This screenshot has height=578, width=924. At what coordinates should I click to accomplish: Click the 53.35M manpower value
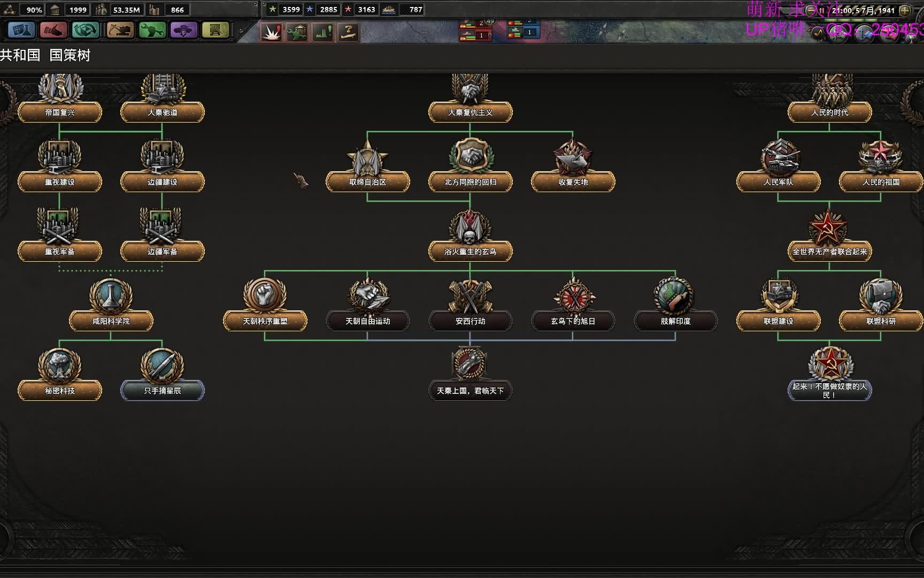(x=127, y=10)
